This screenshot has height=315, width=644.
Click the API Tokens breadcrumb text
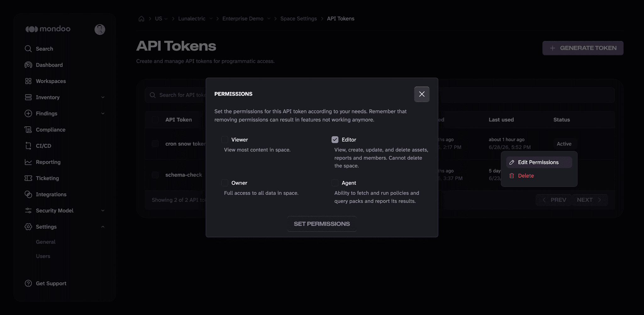click(x=341, y=19)
